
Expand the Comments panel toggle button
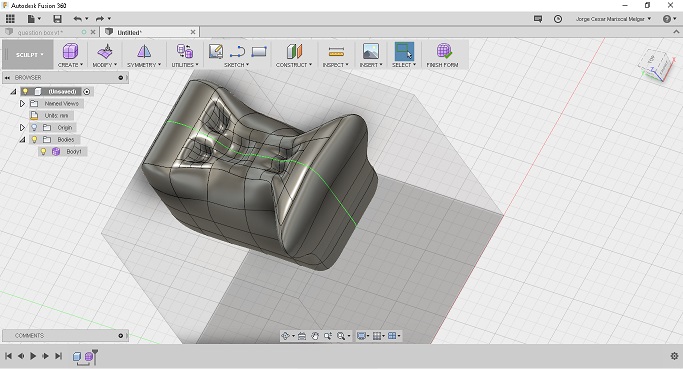coord(121,335)
